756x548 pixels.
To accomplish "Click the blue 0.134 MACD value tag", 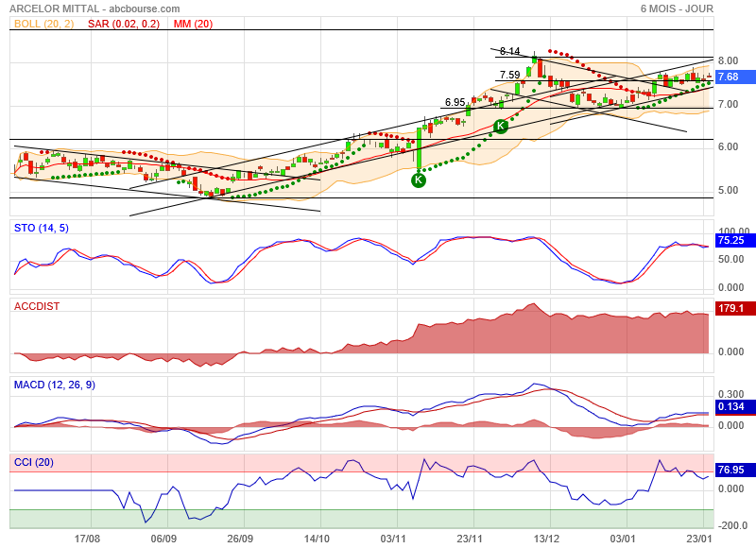I will [736, 407].
